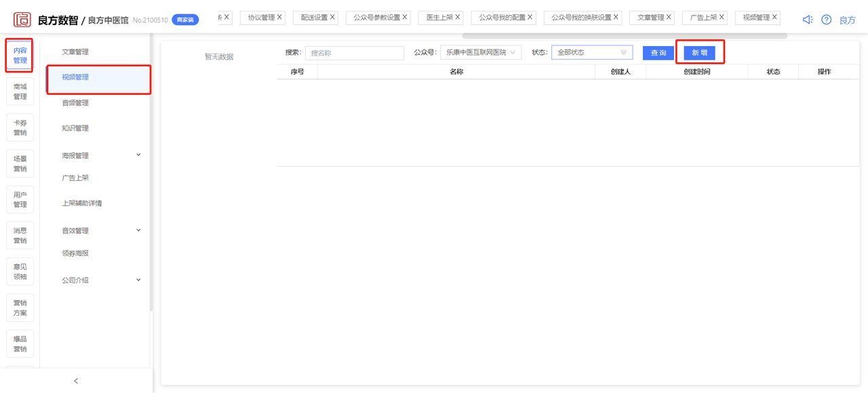Viewport: 868px width, 393px height.
Task: Expand the 音效管理 submenu arrow
Action: 138,230
